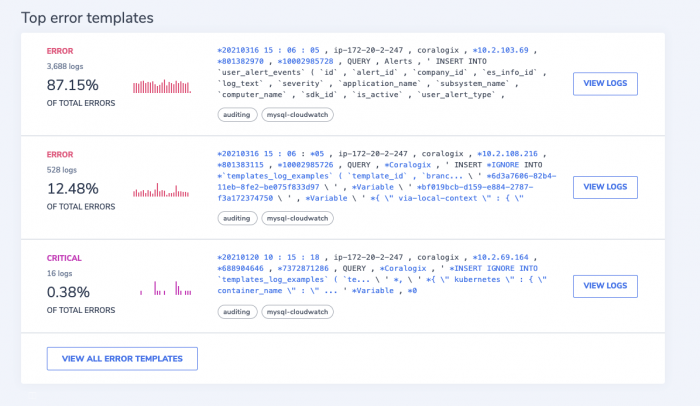This screenshot has width=700, height=406.
Task: Choose the auditing tag in the CRITICAL template
Action: [237, 312]
